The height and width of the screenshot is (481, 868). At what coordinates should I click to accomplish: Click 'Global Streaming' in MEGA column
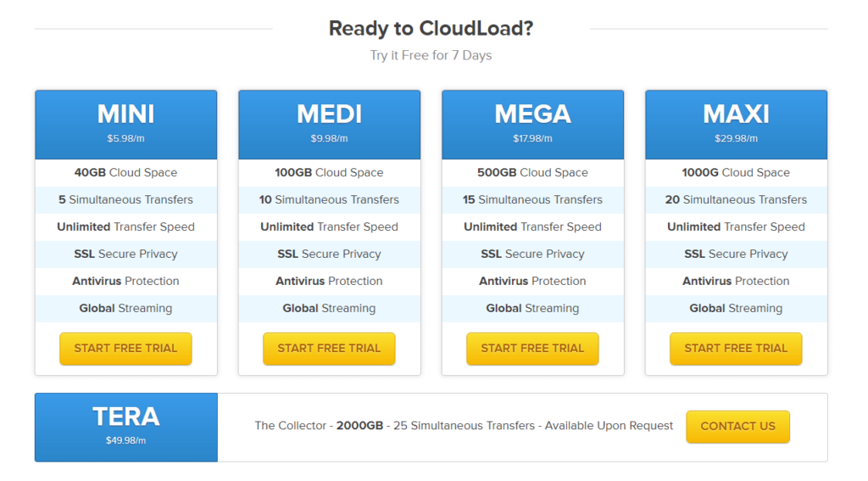(532, 309)
